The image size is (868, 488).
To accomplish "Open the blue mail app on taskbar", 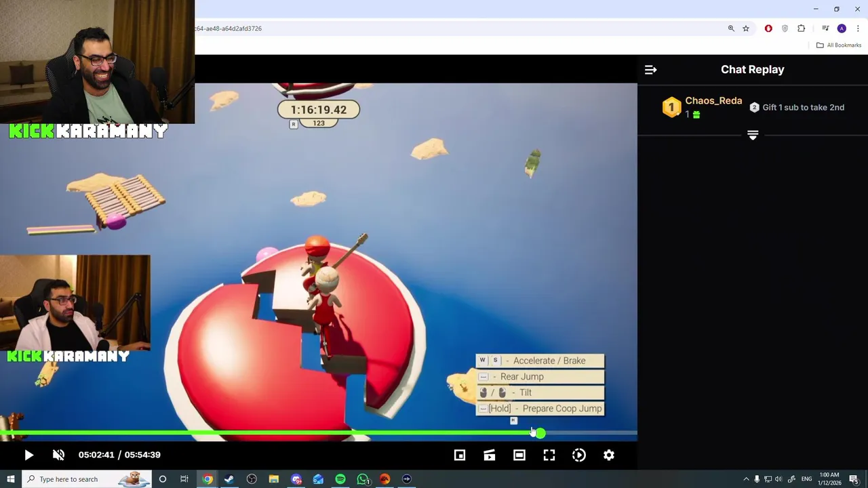I will [x=318, y=479].
